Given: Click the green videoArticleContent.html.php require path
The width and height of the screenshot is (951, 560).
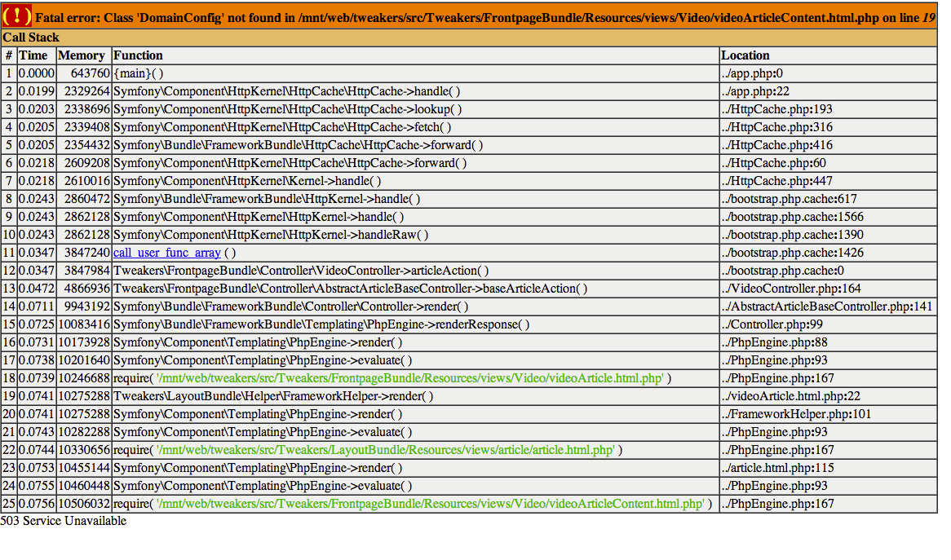Looking at the screenshot, I should (431, 505).
